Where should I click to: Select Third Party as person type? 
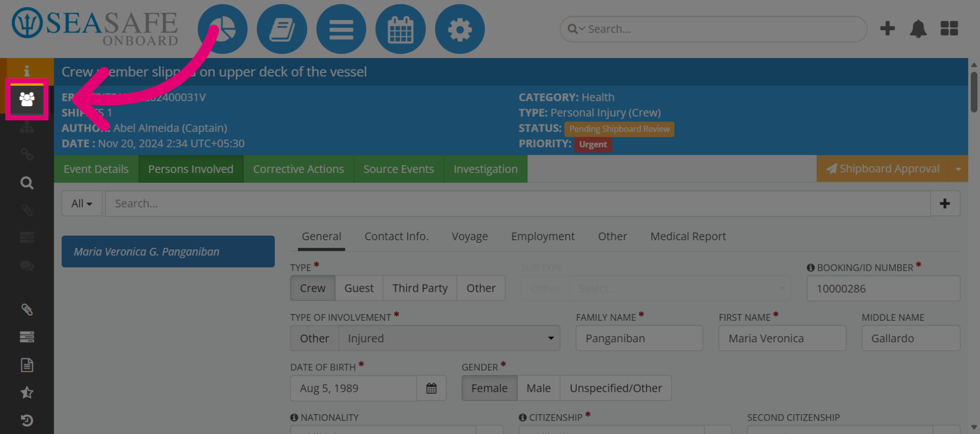[x=420, y=288]
